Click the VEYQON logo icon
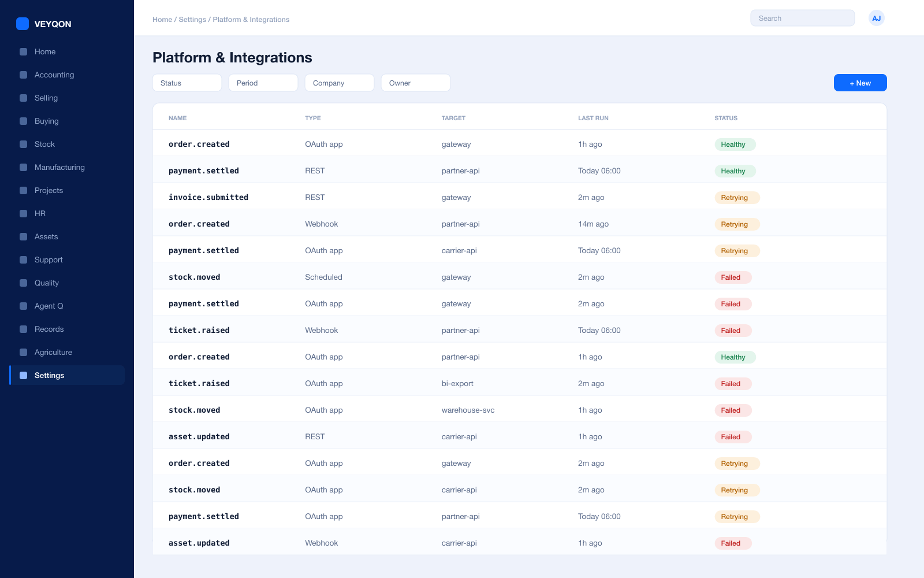The image size is (924, 578). tap(23, 24)
